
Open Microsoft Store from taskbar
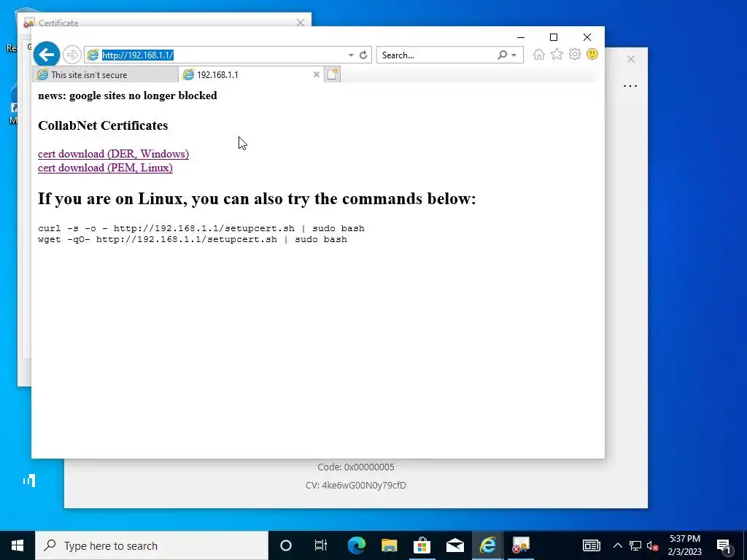click(x=422, y=545)
